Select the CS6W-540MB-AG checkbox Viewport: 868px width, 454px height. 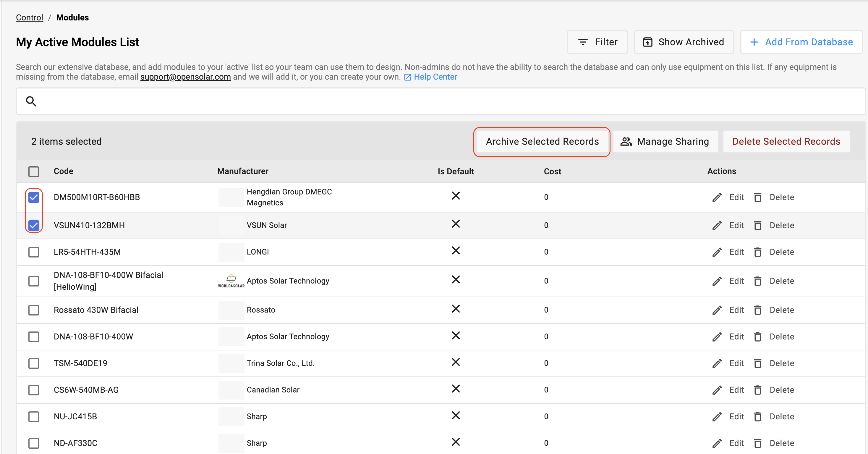coord(34,390)
